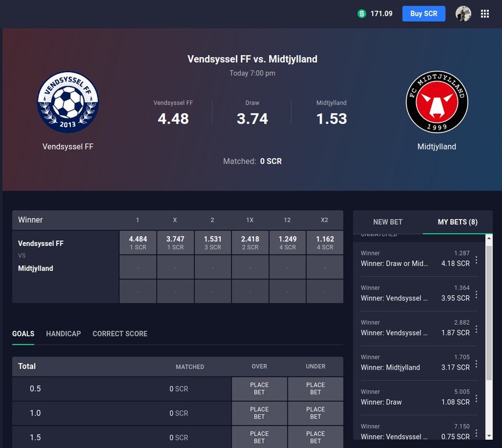Place bet on Over 1.5 goals
502x448 pixels.
259,437
